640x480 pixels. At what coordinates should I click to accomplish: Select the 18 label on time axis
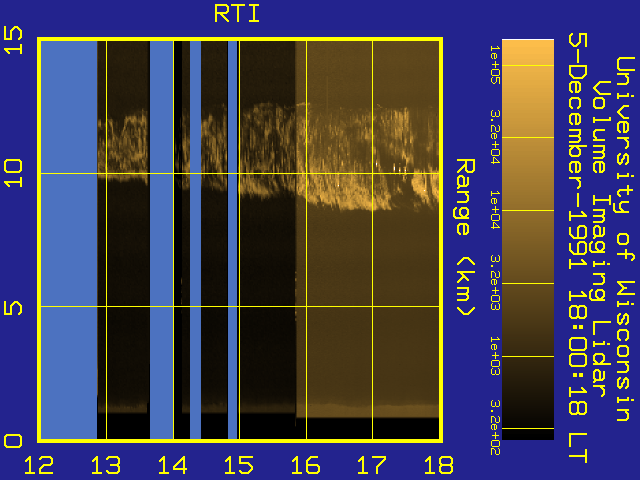coord(439,465)
